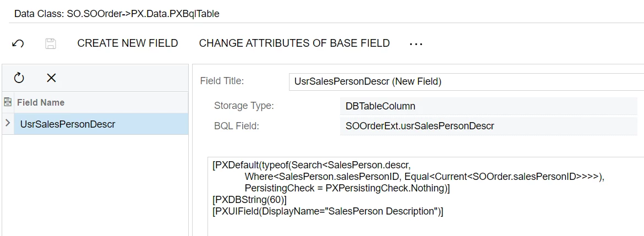Select the UsrSalesPersonDescr field row
Image resolution: width=644 pixels, height=236 pixels.
coord(68,124)
